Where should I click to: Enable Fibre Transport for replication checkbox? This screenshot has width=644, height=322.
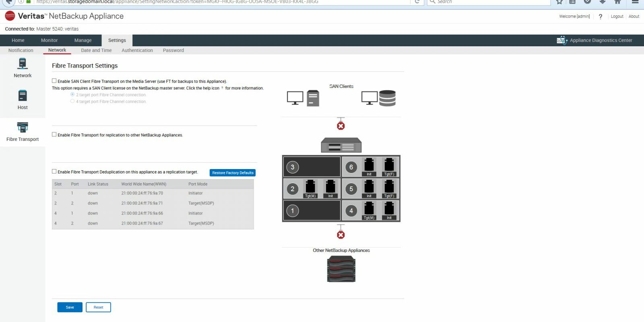pos(54,134)
